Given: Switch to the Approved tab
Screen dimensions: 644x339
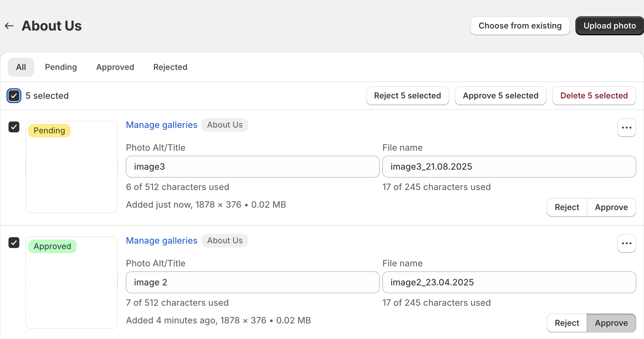Looking at the screenshot, I should point(115,67).
